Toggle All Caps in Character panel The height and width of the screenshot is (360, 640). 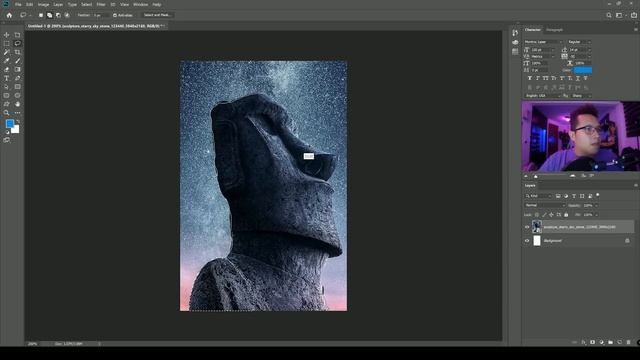(546, 78)
